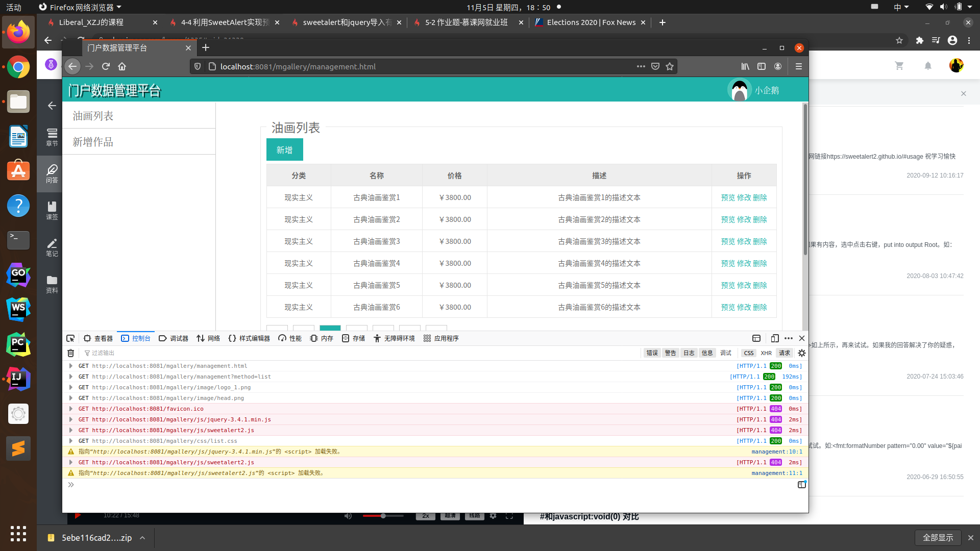Open Chrome from the Ubuntu dock
The image size is (980, 551).
coord(18,67)
